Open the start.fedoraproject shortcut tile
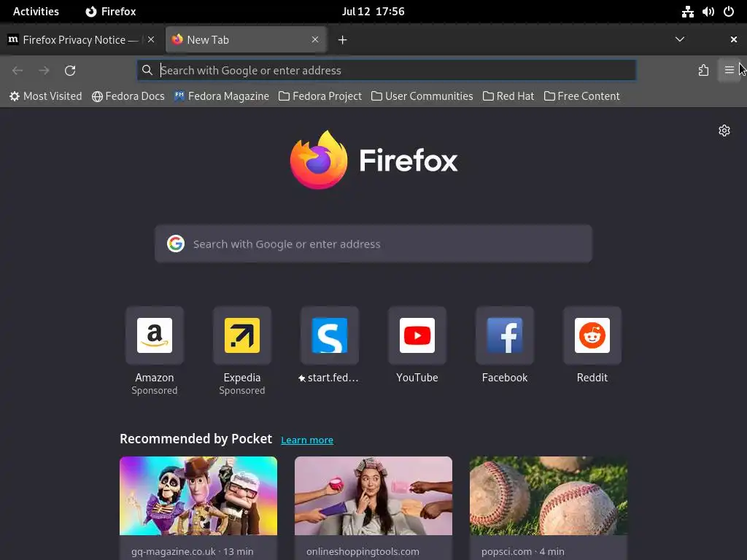Image resolution: width=747 pixels, height=560 pixels. pyautogui.click(x=330, y=335)
